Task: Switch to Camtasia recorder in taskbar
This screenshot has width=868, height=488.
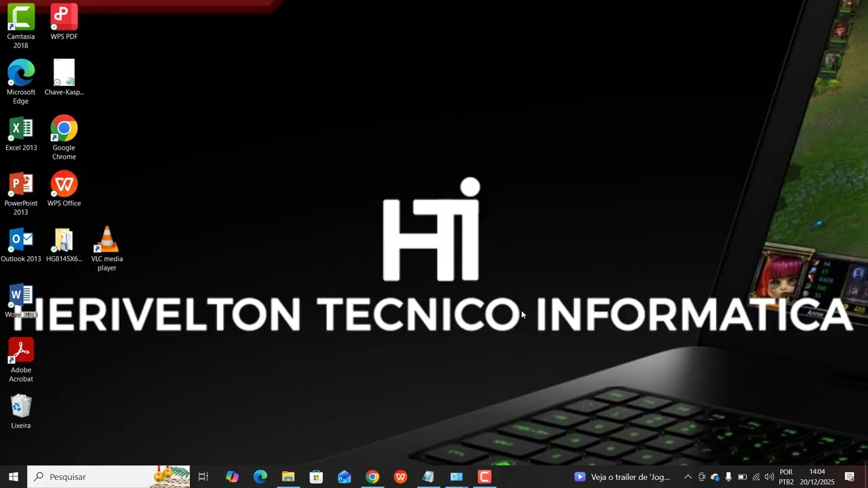Action: (x=485, y=476)
